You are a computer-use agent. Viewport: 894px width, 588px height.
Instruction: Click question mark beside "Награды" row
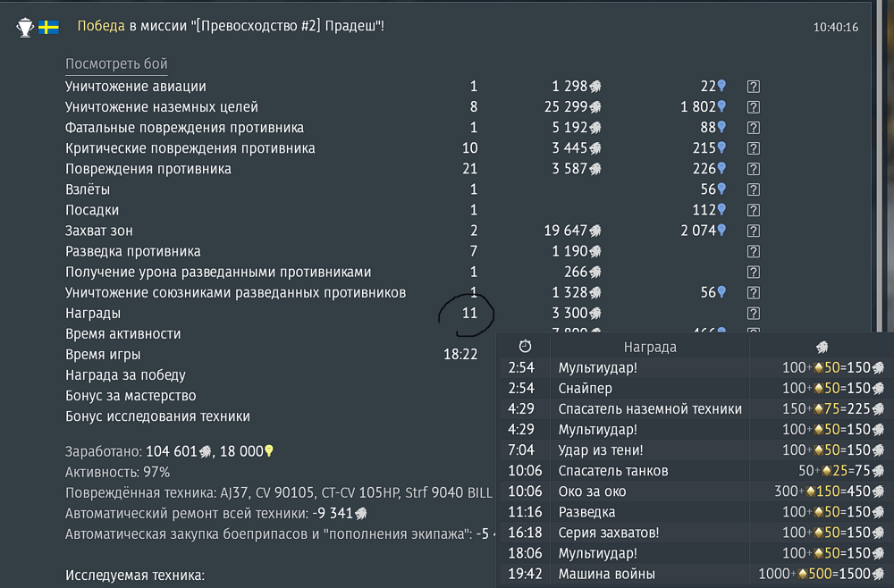click(753, 314)
